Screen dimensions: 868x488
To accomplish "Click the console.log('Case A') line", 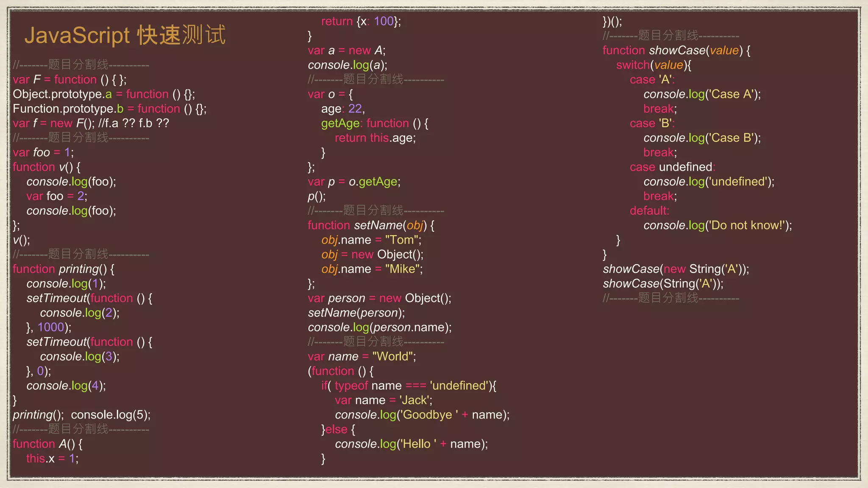I will tap(702, 94).
